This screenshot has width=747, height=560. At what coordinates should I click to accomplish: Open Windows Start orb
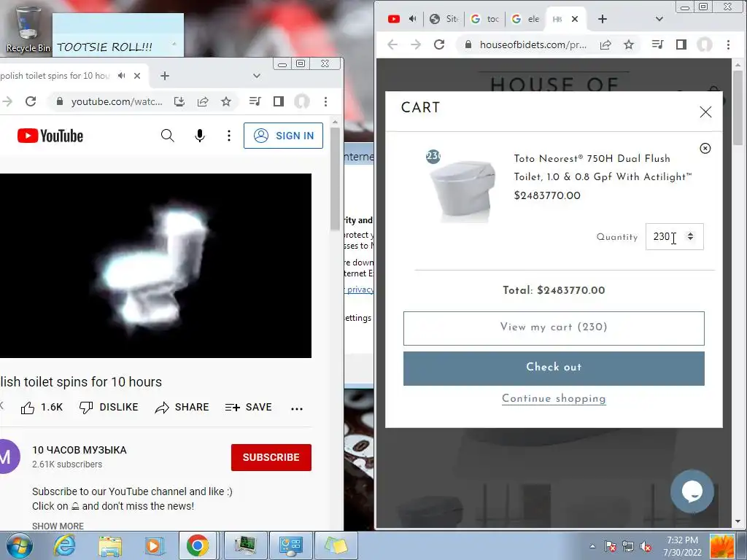tap(19, 545)
